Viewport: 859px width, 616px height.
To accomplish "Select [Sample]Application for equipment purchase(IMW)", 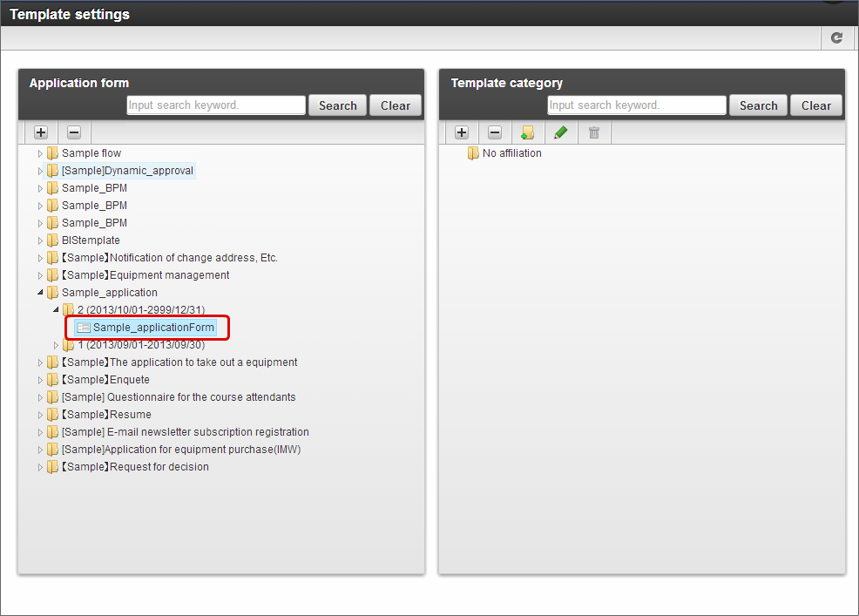I will [181, 450].
